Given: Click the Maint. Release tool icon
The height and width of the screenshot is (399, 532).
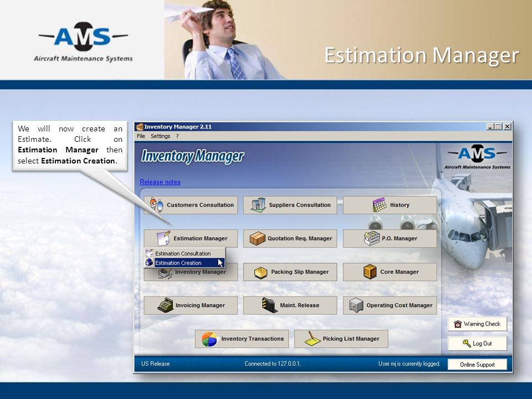Looking at the screenshot, I should click(x=270, y=305).
